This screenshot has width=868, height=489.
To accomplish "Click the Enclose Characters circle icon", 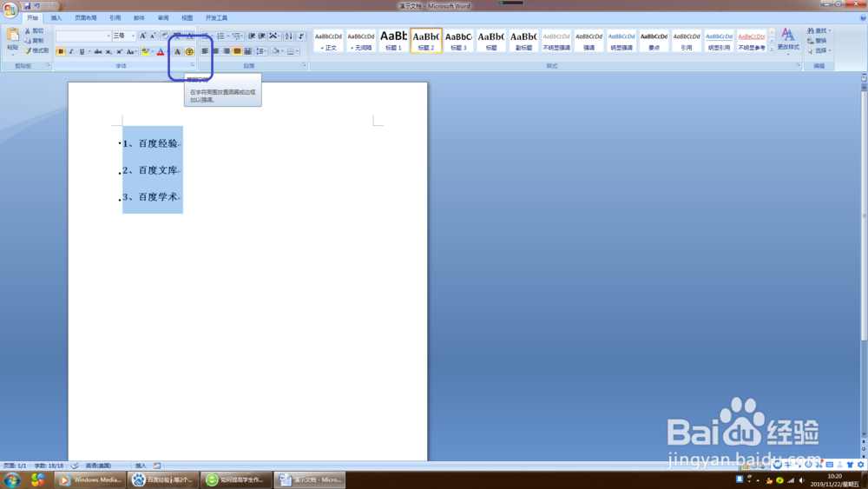I will click(189, 51).
